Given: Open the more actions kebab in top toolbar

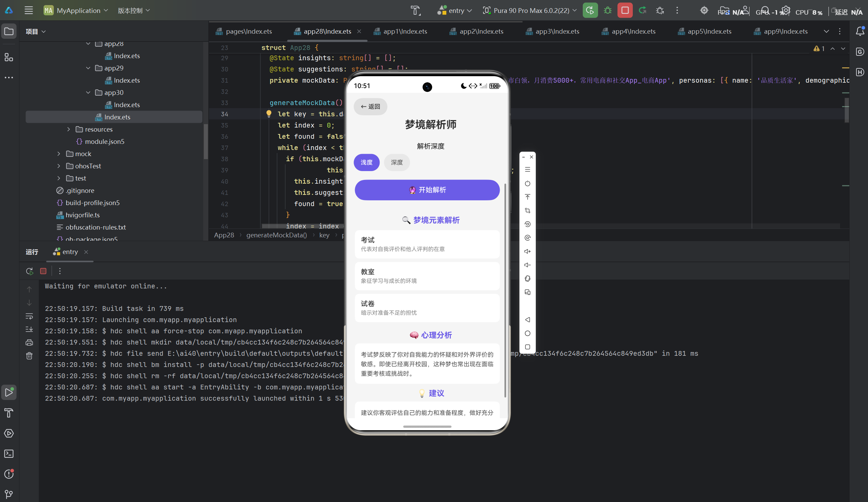Looking at the screenshot, I should pyautogui.click(x=677, y=10).
